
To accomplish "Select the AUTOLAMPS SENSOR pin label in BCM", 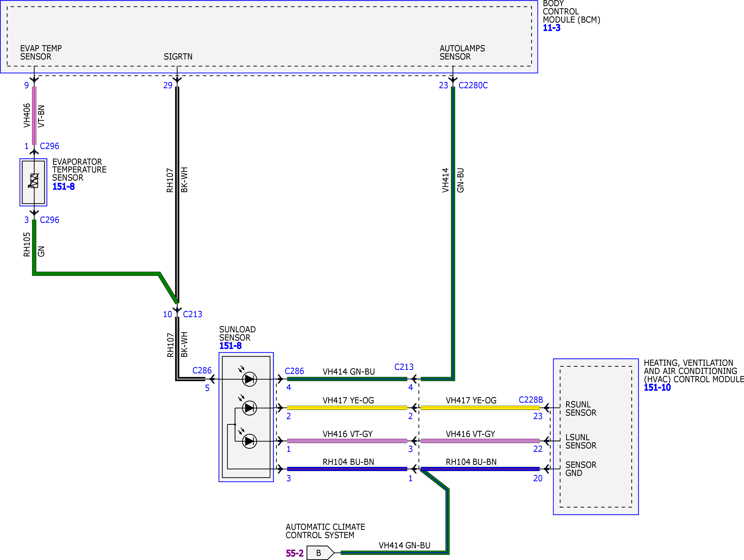I will (x=462, y=53).
